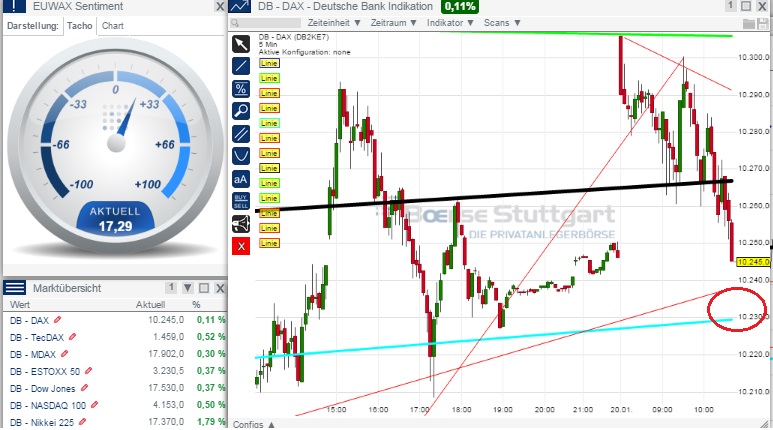The height and width of the screenshot is (430, 773).
Task: Click pencil icon next to DB - Nikkei 225
Action: point(82,421)
